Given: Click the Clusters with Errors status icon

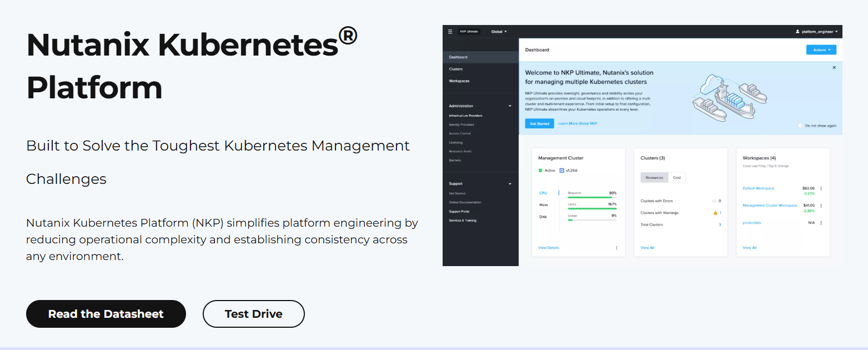Looking at the screenshot, I should [715, 201].
